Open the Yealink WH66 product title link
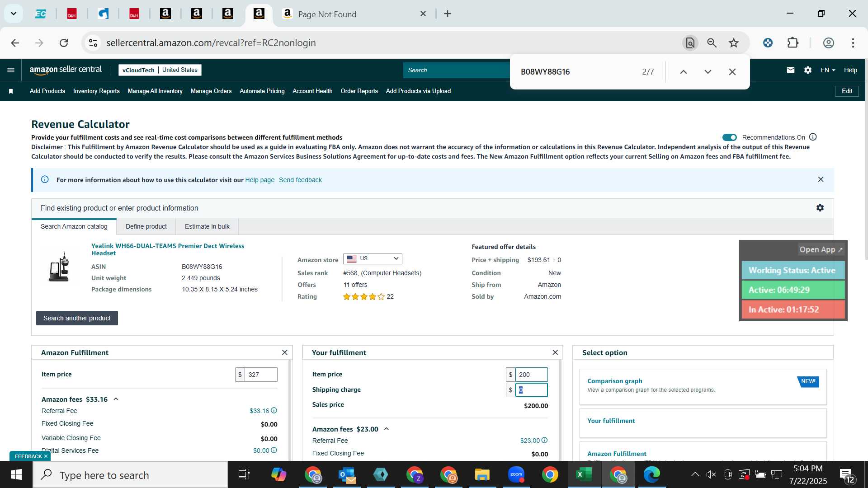The width and height of the screenshot is (868, 488). click(x=167, y=249)
